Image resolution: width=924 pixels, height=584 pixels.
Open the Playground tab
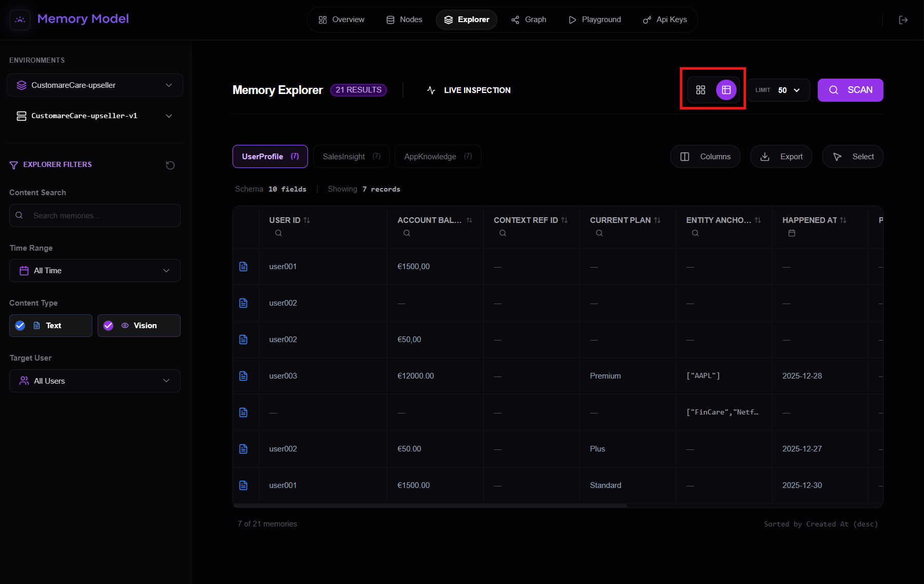click(x=595, y=20)
